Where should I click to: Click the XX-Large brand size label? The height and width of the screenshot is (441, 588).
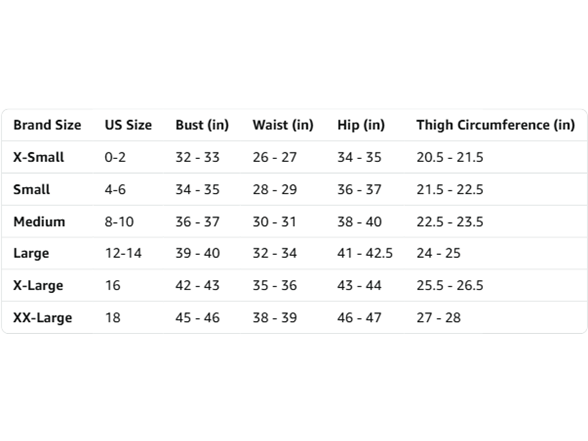[x=43, y=318]
